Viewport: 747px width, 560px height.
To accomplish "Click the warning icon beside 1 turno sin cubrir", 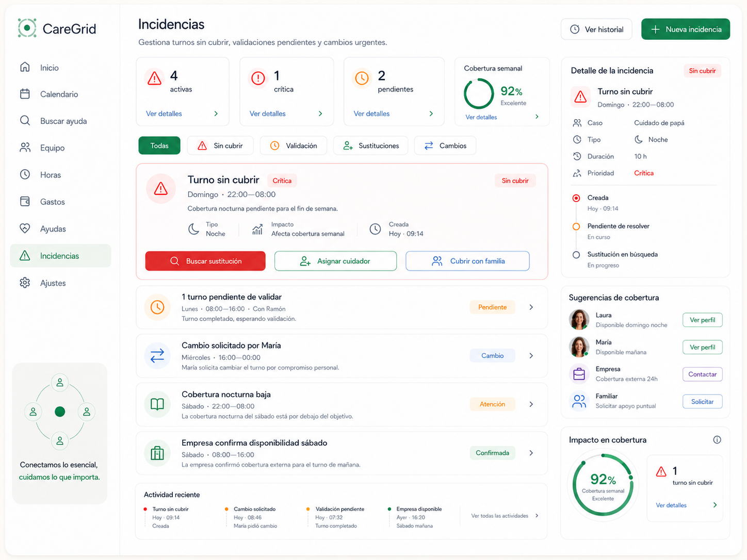I will (x=661, y=471).
